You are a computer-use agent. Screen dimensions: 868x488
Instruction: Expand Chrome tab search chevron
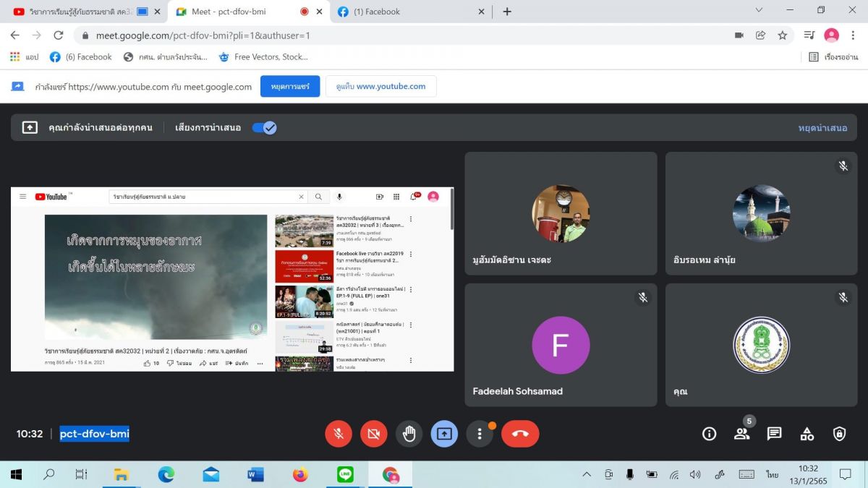click(x=758, y=11)
